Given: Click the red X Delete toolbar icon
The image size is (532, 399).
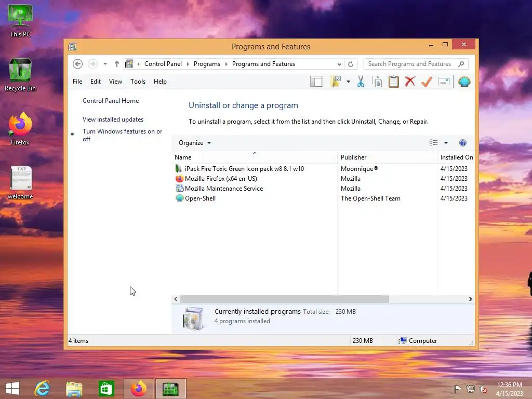Looking at the screenshot, I should pos(410,82).
